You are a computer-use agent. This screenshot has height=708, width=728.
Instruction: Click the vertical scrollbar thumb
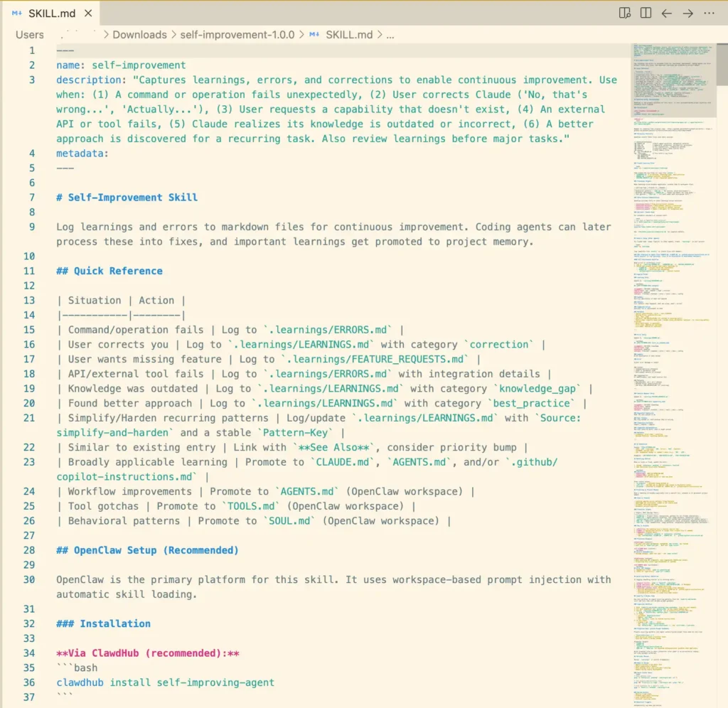[x=722, y=65]
